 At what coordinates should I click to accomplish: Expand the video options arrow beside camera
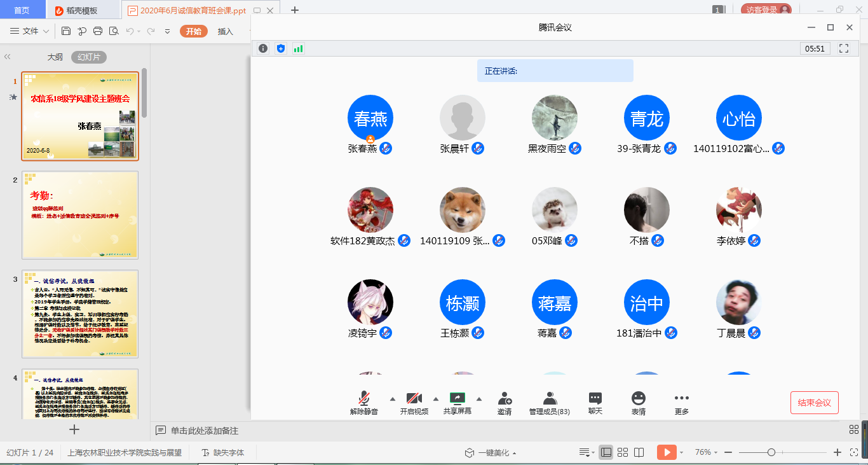coord(436,399)
